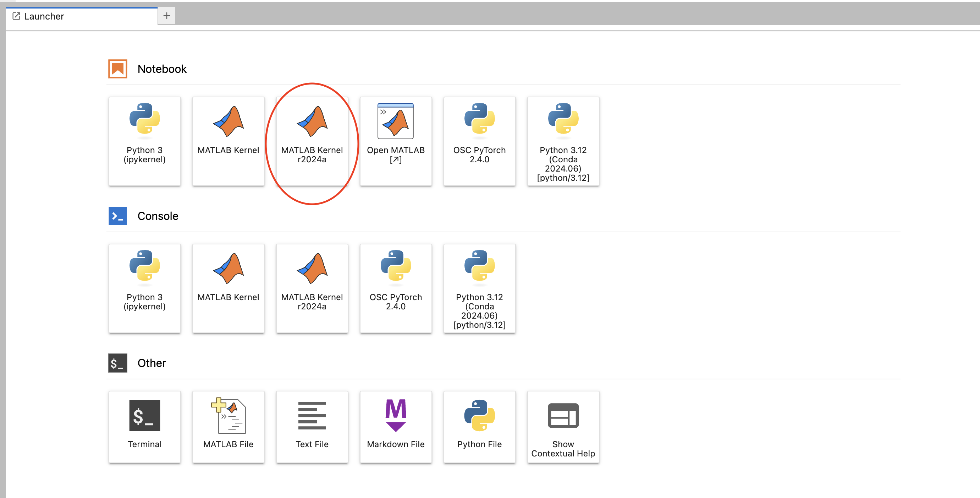Click Open MATLAB external link card
Screen dimensions: 980x498
pos(396,141)
